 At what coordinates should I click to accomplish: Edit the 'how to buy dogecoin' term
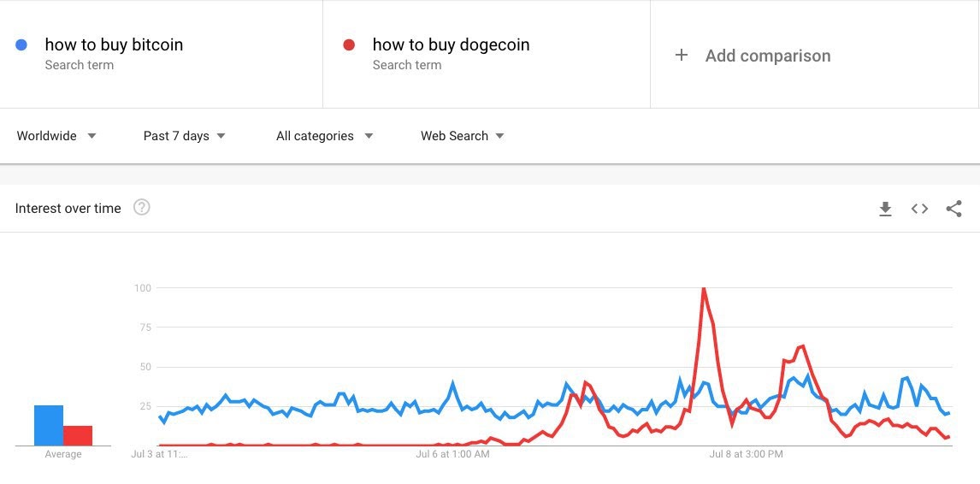pyautogui.click(x=451, y=44)
